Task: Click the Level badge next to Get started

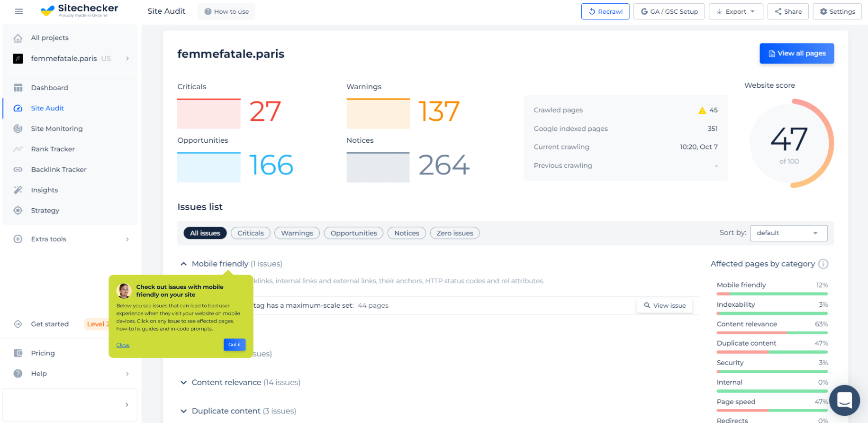Action: [x=97, y=324]
